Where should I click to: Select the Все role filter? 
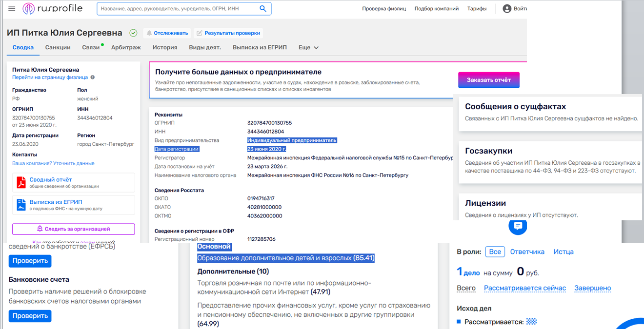[495, 252]
